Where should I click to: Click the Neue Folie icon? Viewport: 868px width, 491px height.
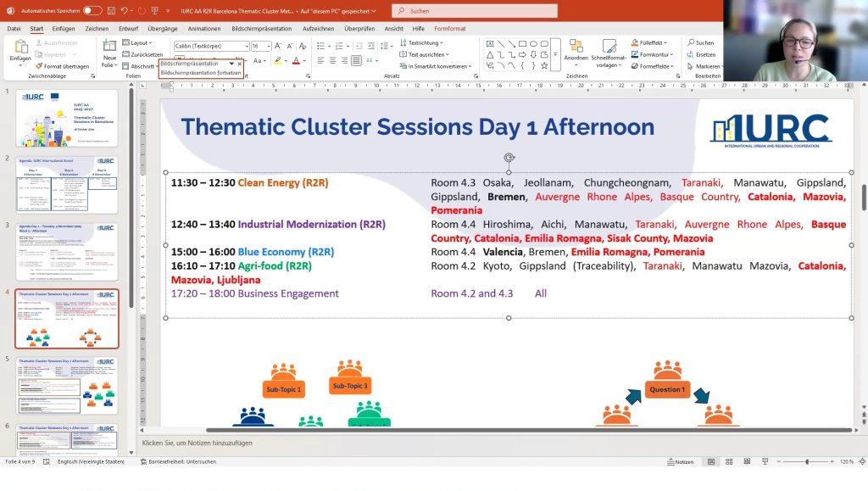tap(109, 51)
